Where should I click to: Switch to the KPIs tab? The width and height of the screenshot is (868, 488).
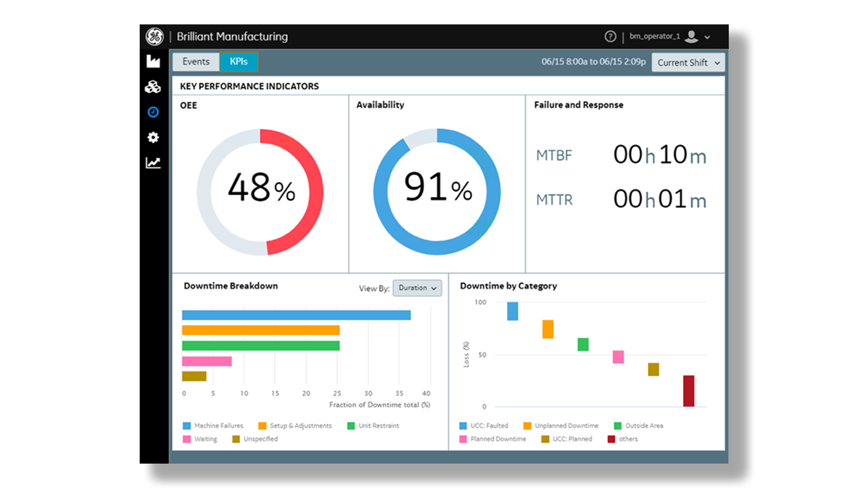pyautogui.click(x=239, y=62)
